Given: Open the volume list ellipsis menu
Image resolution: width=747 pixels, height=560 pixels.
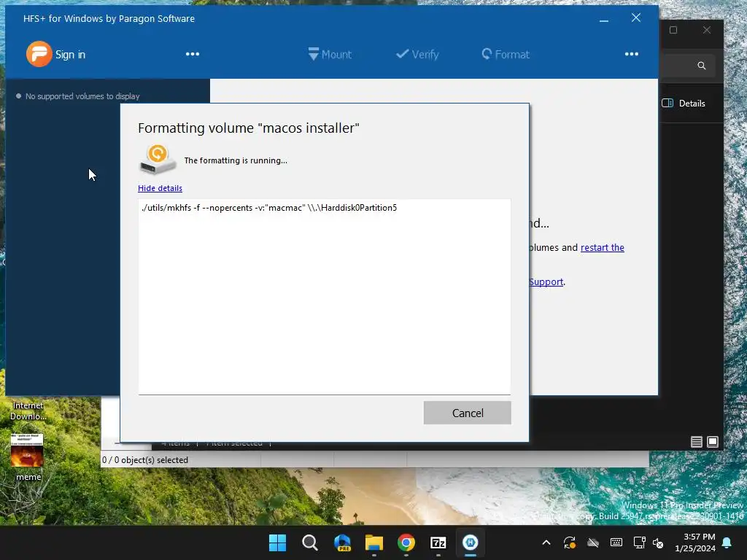Looking at the screenshot, I should (x=193, y=54).
